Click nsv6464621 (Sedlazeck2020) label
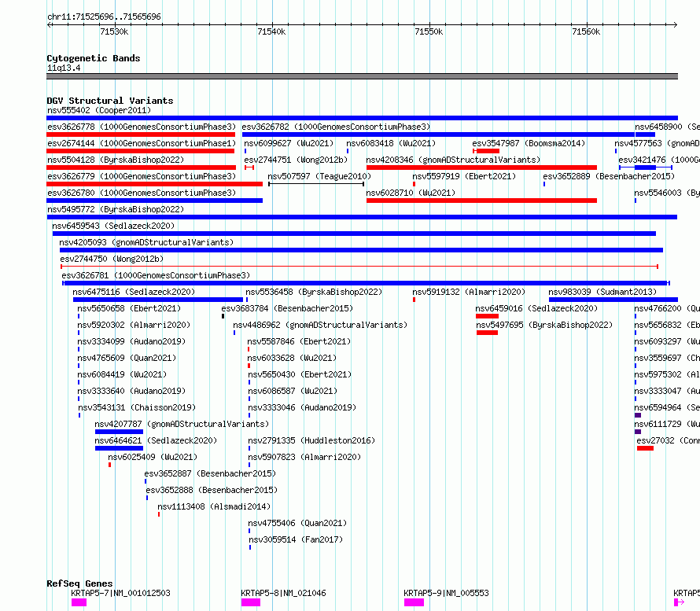Screen dimensions: 700x611 coord(156,440)
